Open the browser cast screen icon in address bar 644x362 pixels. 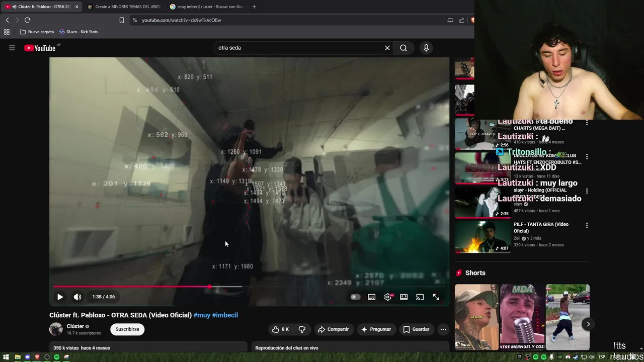pos(450,20)
